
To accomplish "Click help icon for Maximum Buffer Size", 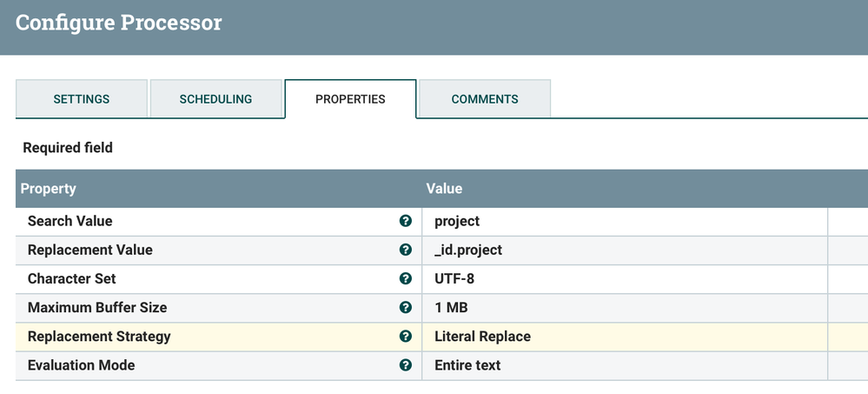I will pos(405,308).
